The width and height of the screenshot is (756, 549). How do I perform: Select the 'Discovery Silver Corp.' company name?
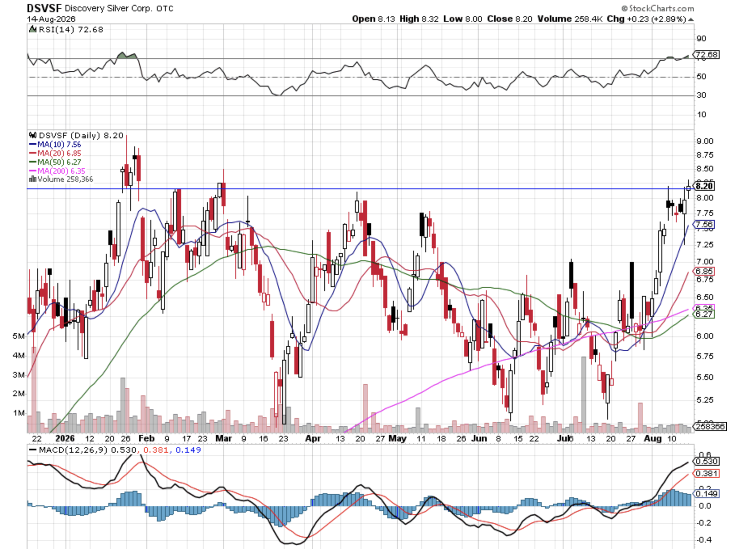[109, 8]
